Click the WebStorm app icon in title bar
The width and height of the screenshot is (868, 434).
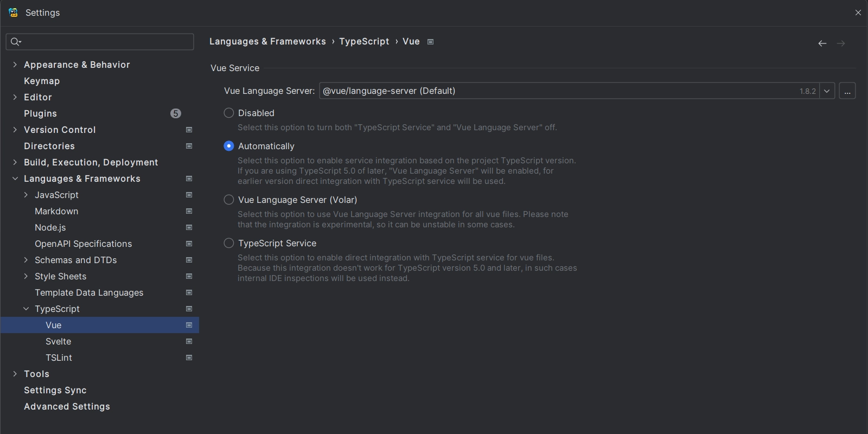click(13, 12)
